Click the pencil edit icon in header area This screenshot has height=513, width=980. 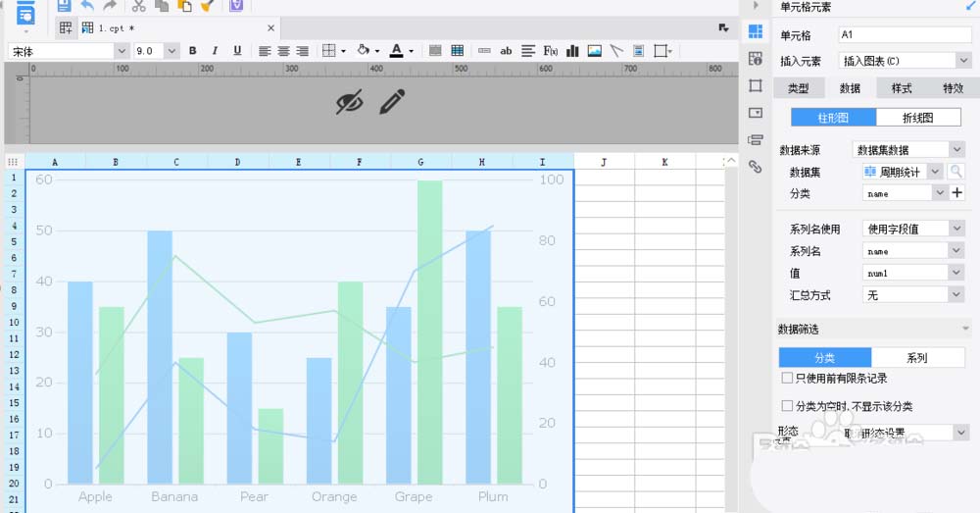(x=393, y=102)
